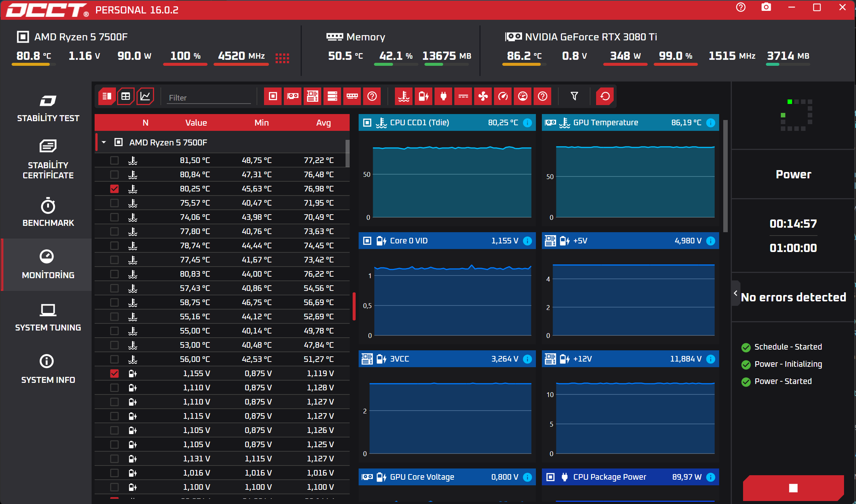This screenshot has width=856, height=504.
Task: Check the box in the 1,131 V row
Action: (114, 459)
